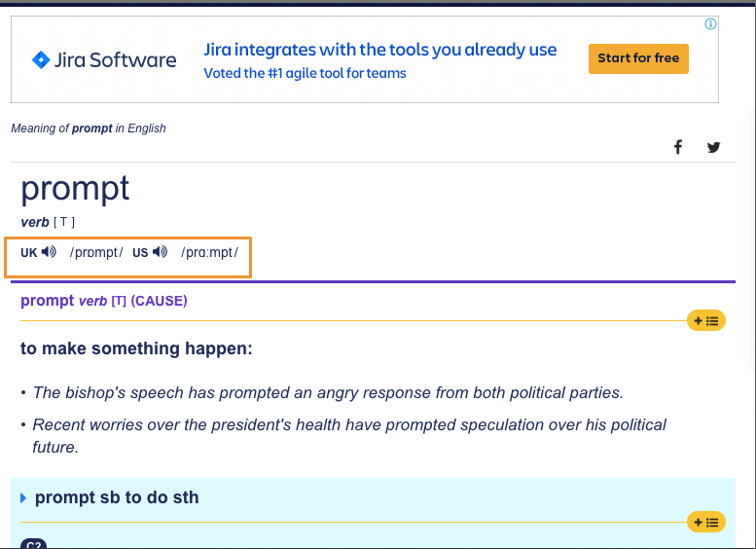Open the Jira integrates headline link

379,50
